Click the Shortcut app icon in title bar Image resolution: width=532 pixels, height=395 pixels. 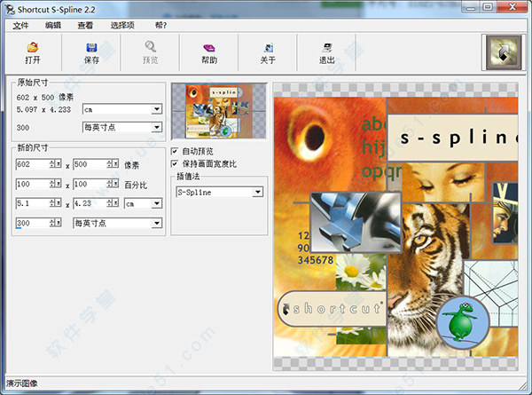(x=11, y=8)
